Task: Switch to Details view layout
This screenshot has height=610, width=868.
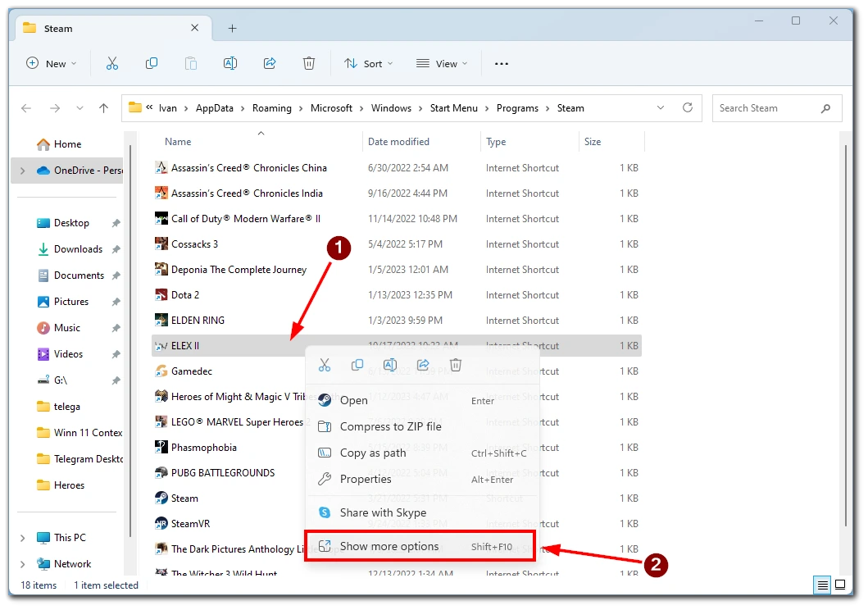Action: pos(823,585)
